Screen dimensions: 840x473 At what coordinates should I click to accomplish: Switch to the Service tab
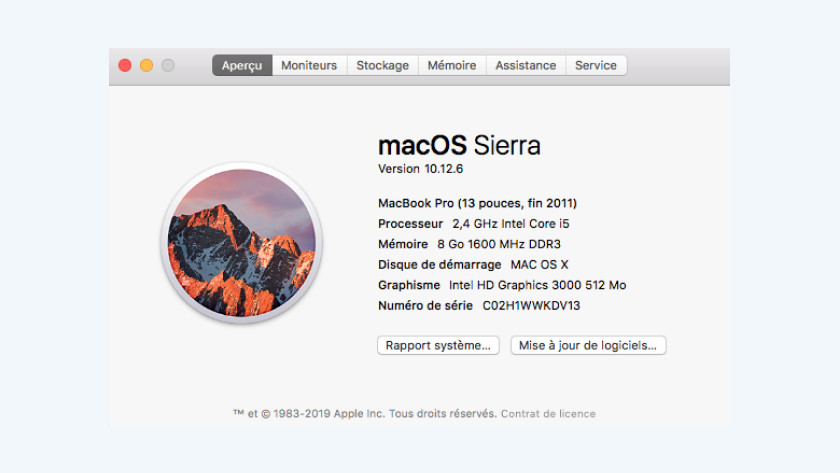tap(596, 65)
